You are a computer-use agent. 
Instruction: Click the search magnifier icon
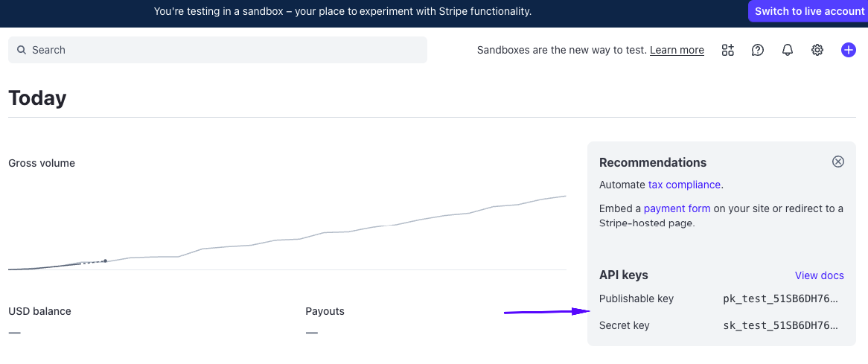pos(22,50)
